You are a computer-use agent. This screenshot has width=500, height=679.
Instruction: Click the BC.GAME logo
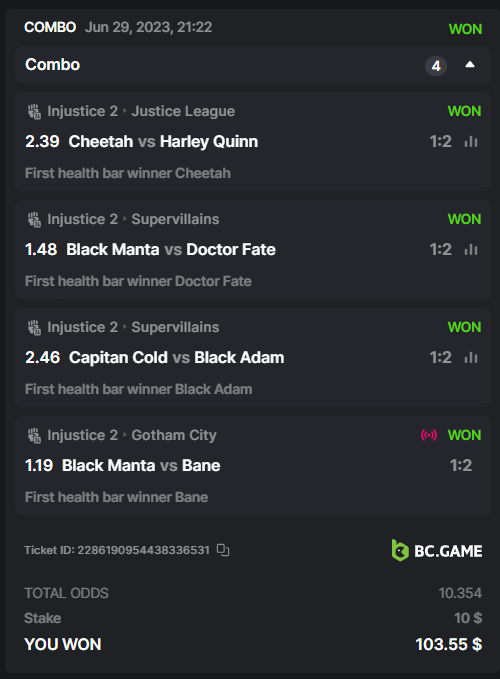(437, 550)
